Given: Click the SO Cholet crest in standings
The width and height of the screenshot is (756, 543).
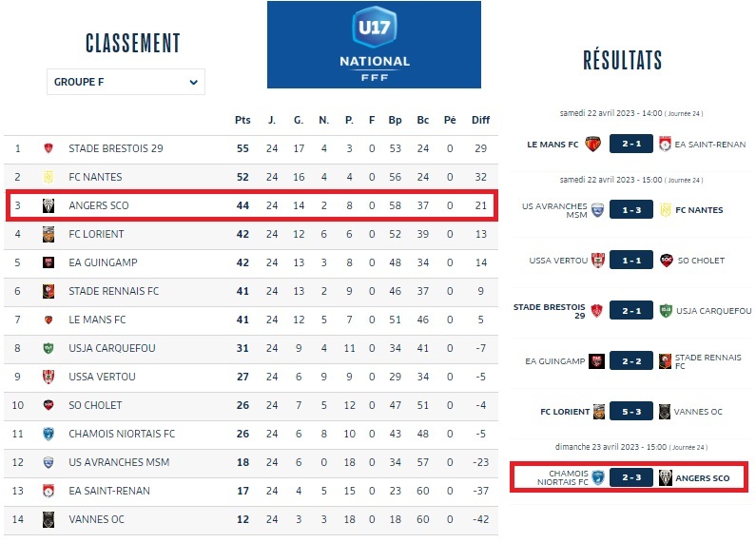Looking at the screenshot, I should tap(48, 405).
